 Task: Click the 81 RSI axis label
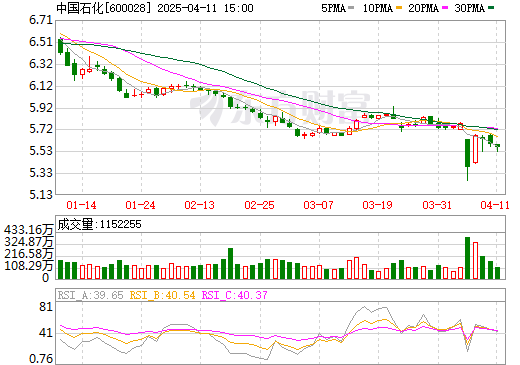[46, 307]
